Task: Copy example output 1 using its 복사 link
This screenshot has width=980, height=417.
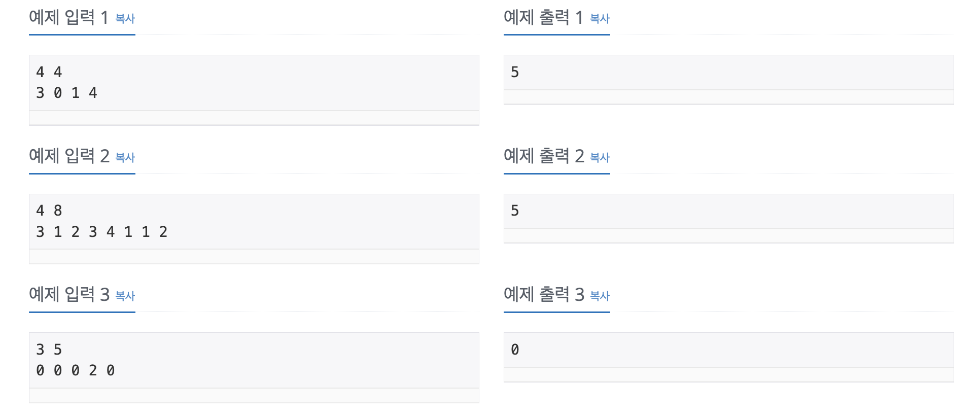Action: (x=599, y=19)
